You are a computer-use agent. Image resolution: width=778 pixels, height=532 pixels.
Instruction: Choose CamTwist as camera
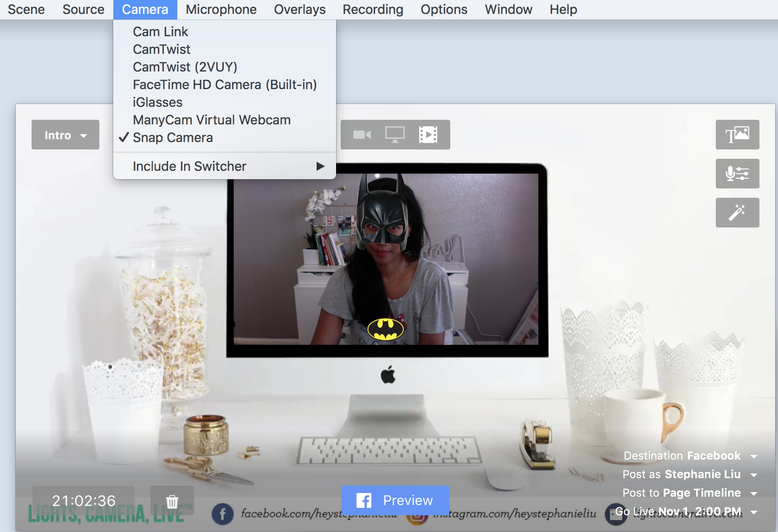click(x=225, y=49)
